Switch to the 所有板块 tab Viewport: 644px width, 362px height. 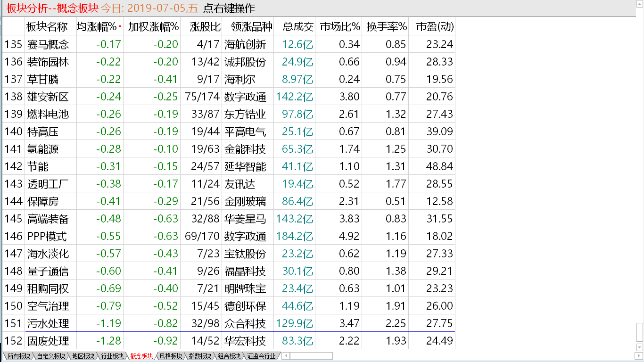tap(19, 356)
